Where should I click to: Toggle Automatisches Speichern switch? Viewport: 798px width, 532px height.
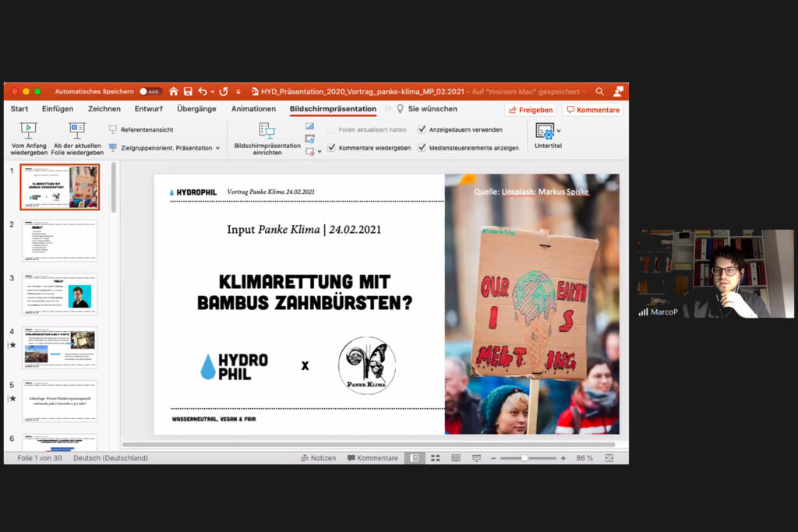pos(150,91)
